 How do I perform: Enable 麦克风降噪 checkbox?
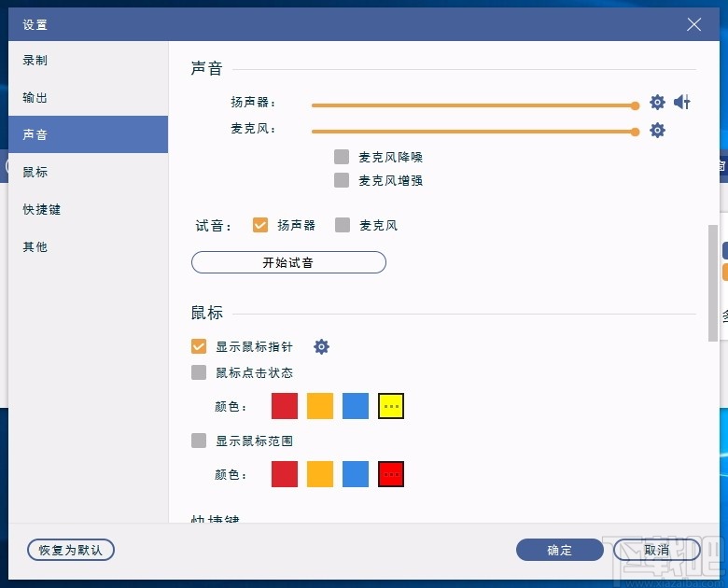click(342, 157)
